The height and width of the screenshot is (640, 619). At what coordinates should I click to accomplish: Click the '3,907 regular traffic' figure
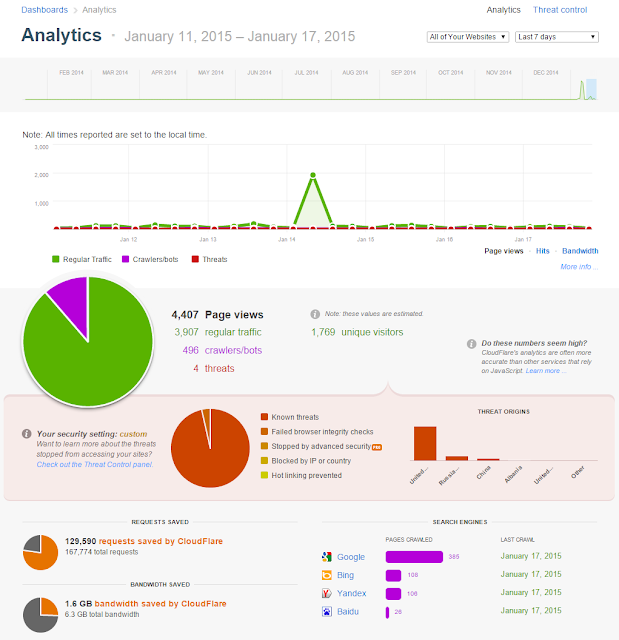pyautogui.click(x=218, y=332)
